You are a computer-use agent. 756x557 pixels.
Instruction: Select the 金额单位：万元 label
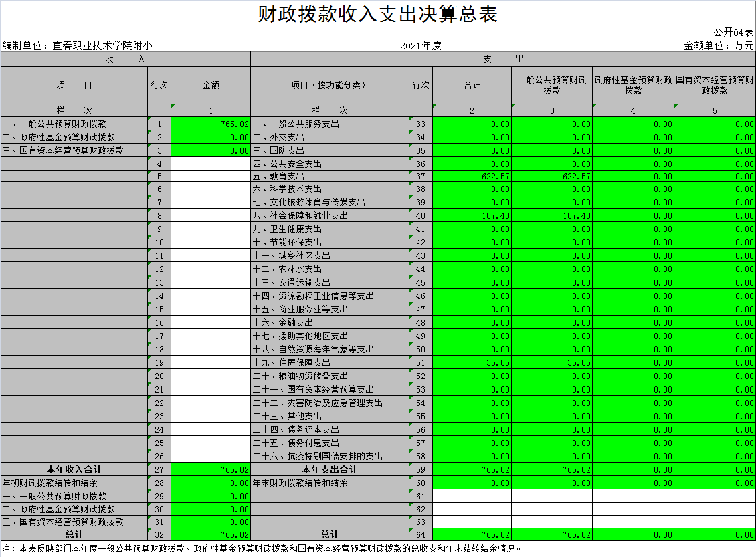(x=718, y=46)
